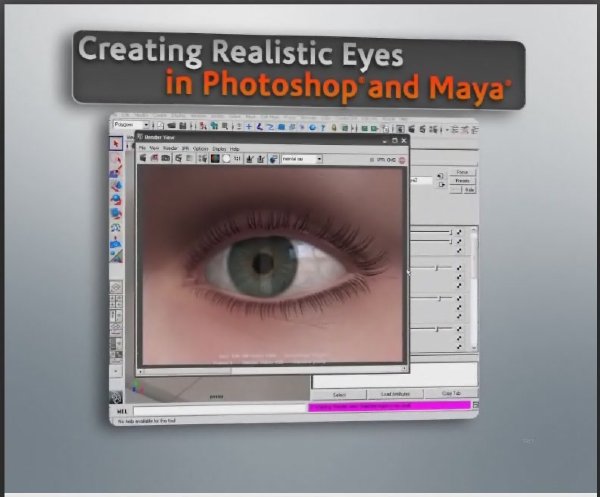Screen dimensions: 600x497
Task: Click the map button beside the topmost slider
Action: tap(459, 232)
